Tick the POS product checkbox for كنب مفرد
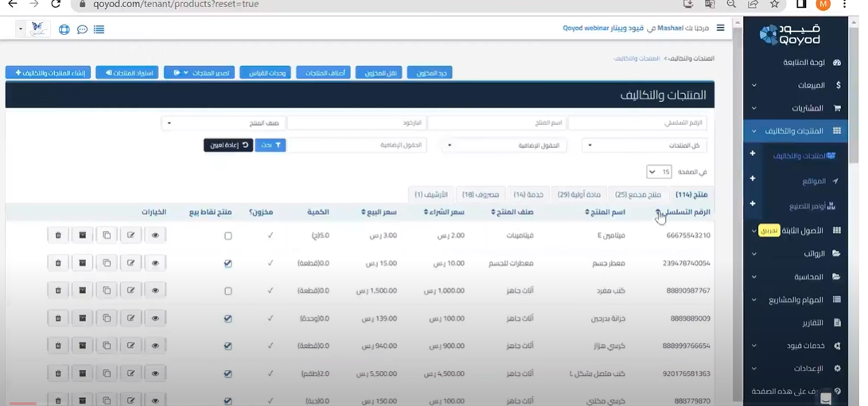Image resolution: width=868 pixels, height=406 pixels. tap(228, 291)
